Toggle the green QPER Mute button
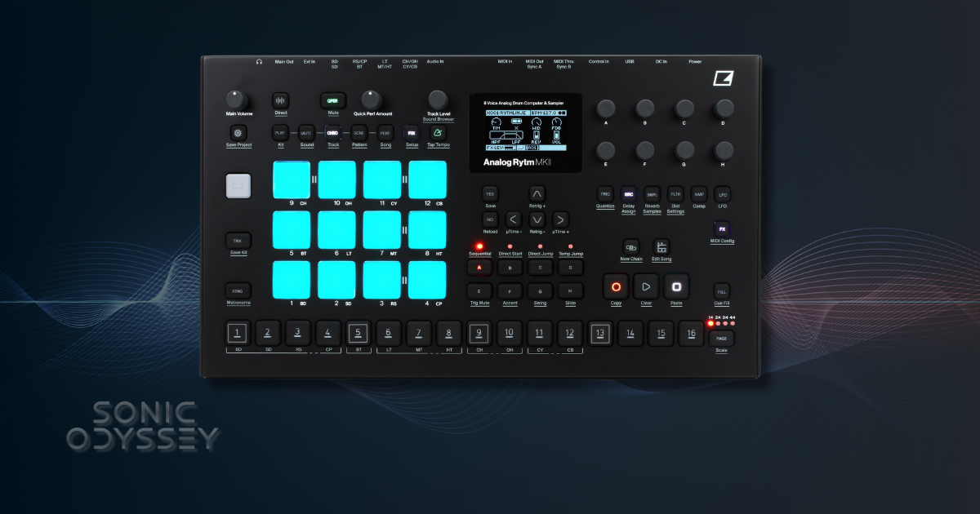This screenshot has width=980, height=514. (332, 101)
